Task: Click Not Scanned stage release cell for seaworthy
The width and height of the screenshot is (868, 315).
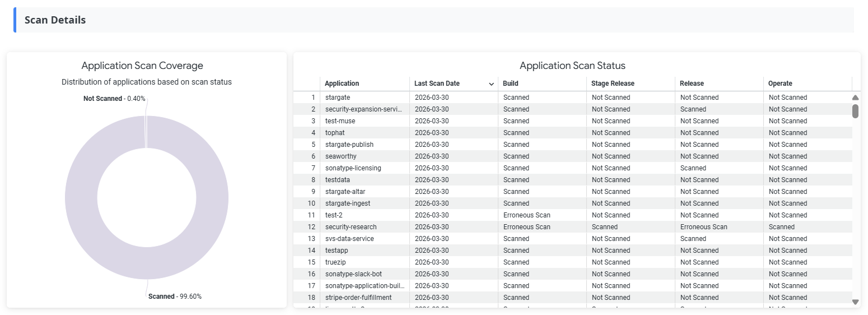Action: [x=631, y=156]
